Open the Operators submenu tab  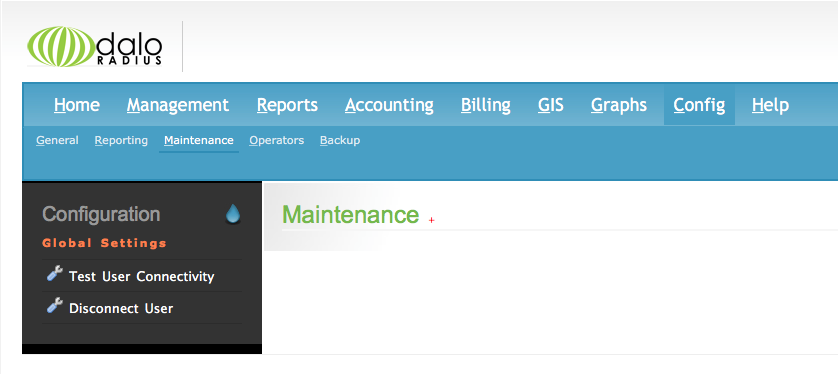click(276, 141)
